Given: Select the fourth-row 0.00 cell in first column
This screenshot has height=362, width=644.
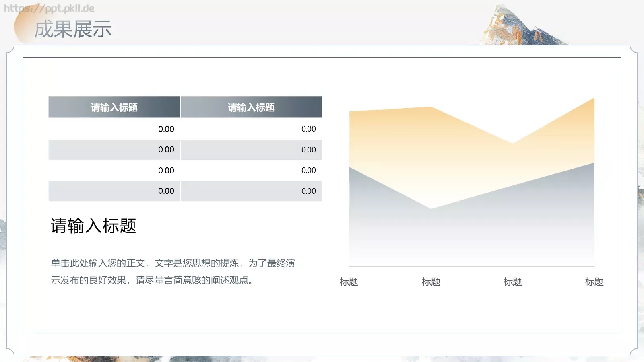Looking at the screenshot, I should click(114, 191).
